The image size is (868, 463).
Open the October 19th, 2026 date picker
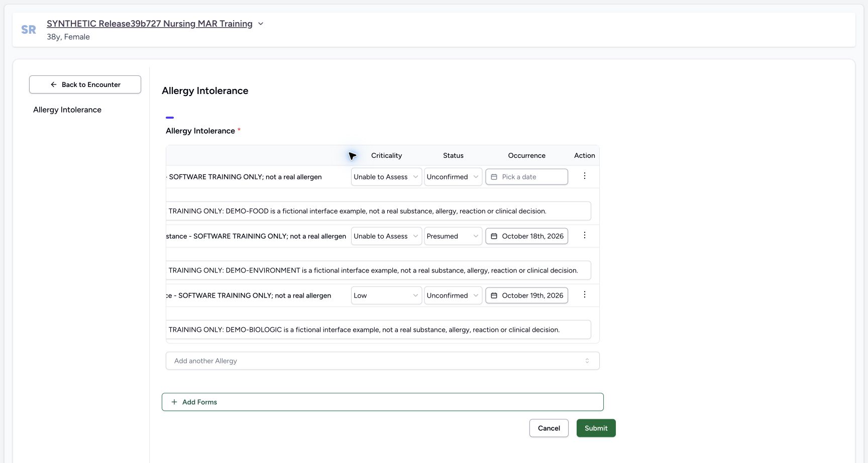[526, 296]
